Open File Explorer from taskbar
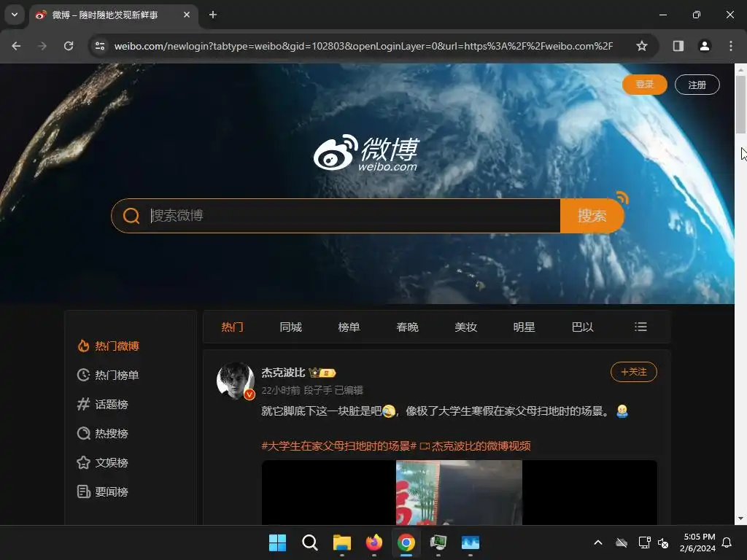Viewport: 747px width, 560px height. [341, 542]
